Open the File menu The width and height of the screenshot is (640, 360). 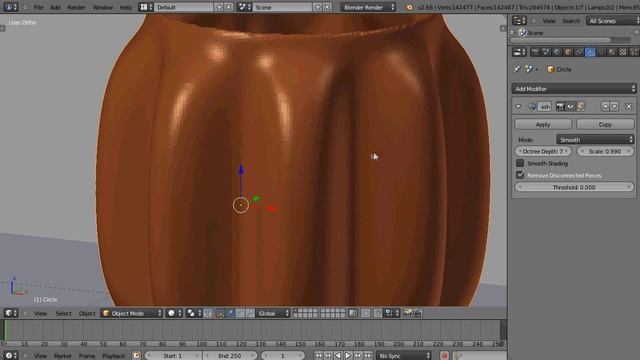tap(38, 7)
